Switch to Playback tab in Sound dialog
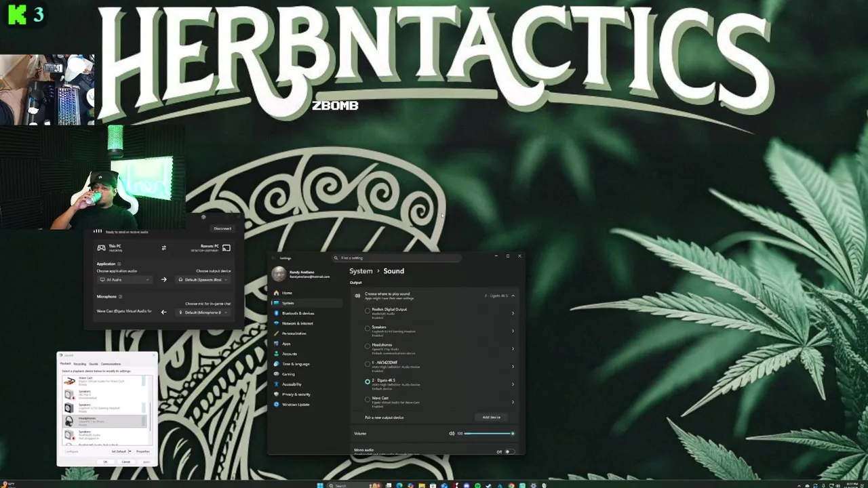The image size is (868, 488). click(x=66, y=364)
